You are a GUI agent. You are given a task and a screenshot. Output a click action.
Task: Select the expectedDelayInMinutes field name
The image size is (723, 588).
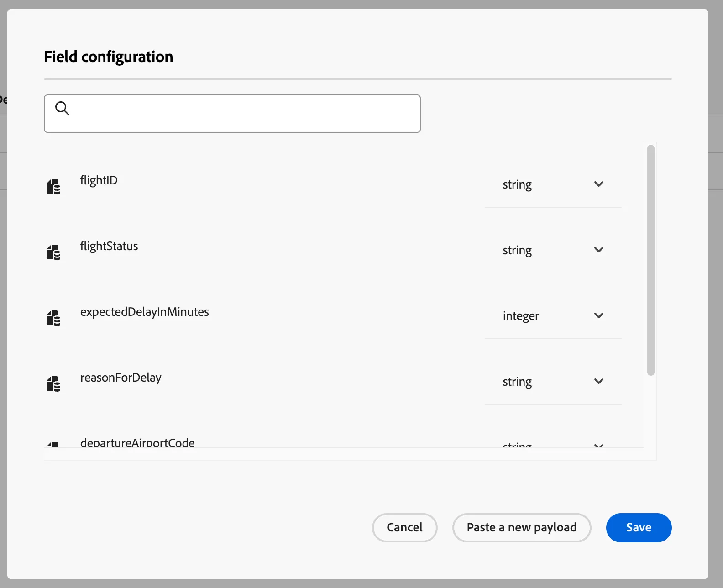coord(145,312)
